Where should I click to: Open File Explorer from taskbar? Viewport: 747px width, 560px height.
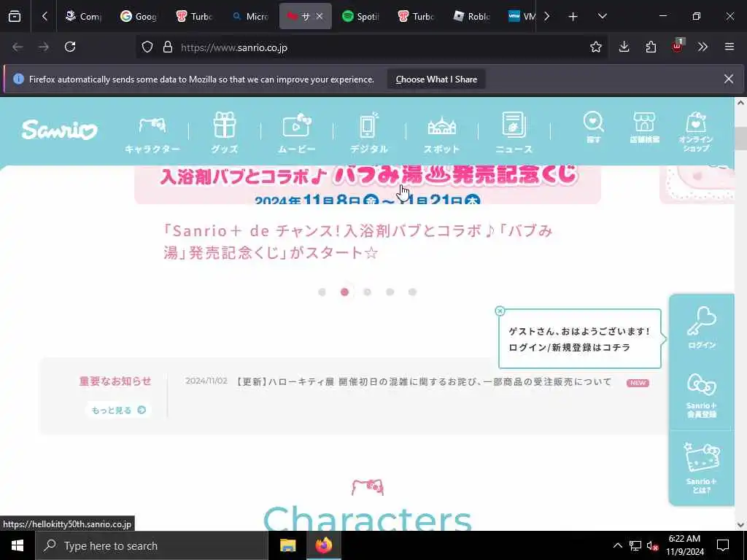coord(287,545)
